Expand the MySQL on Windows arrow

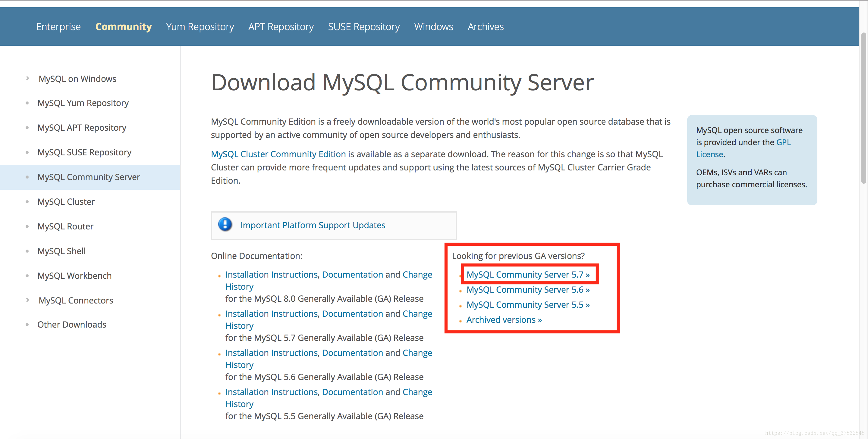pos(28,79)
